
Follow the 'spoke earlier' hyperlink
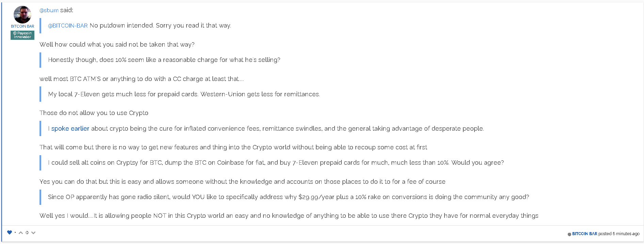click(x=70, y=129)
